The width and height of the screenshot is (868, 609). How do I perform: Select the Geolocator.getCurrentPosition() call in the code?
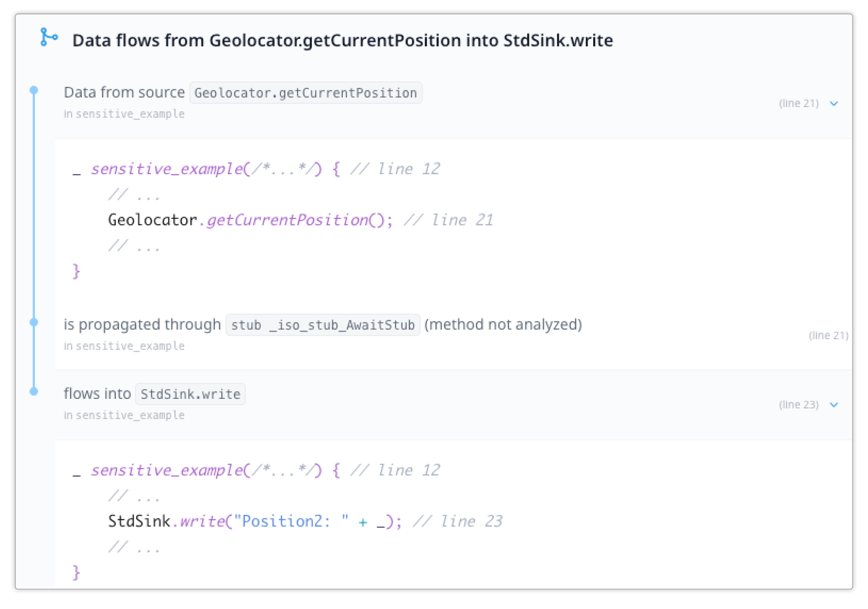pyautogui.click(x=248, y=219)
